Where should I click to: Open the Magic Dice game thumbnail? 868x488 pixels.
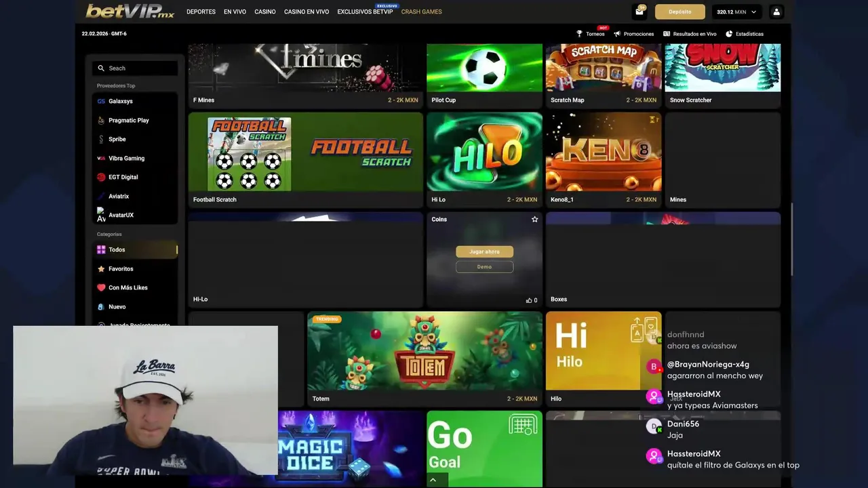(351, 449)
